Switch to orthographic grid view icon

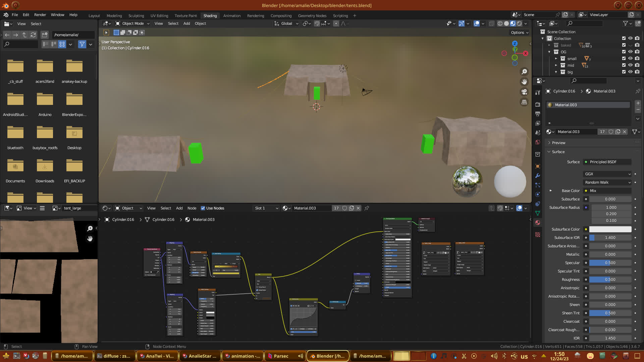point(524,102)
